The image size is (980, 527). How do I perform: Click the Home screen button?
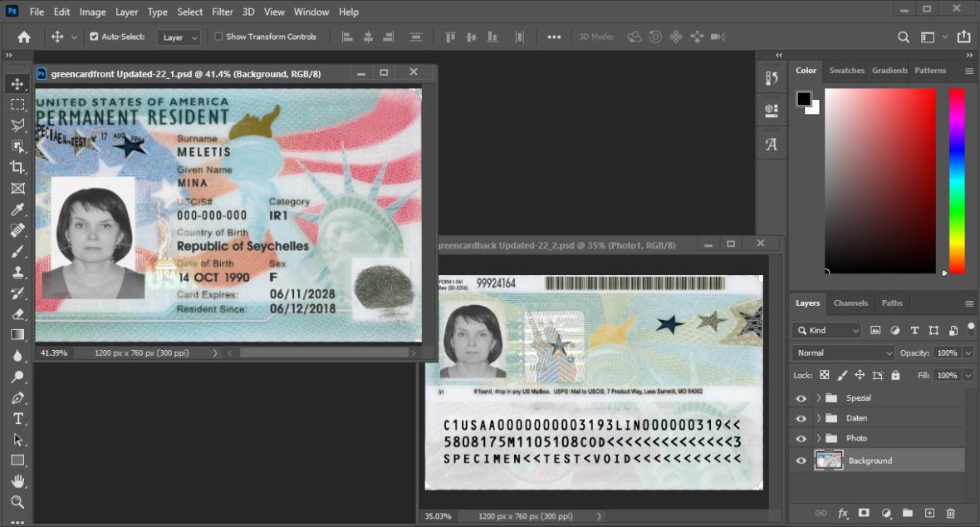(x=22, y=37)
